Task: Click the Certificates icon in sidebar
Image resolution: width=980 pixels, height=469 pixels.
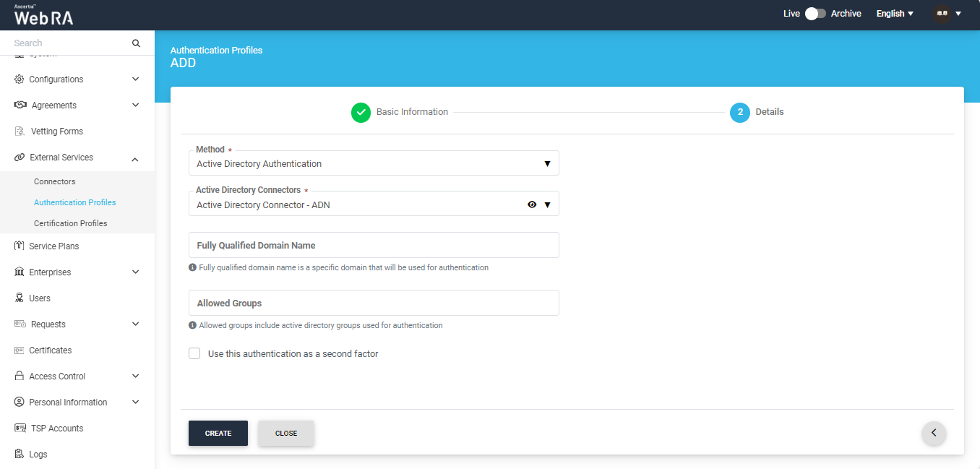Action: pyautogui.click(x=20, y=350)
